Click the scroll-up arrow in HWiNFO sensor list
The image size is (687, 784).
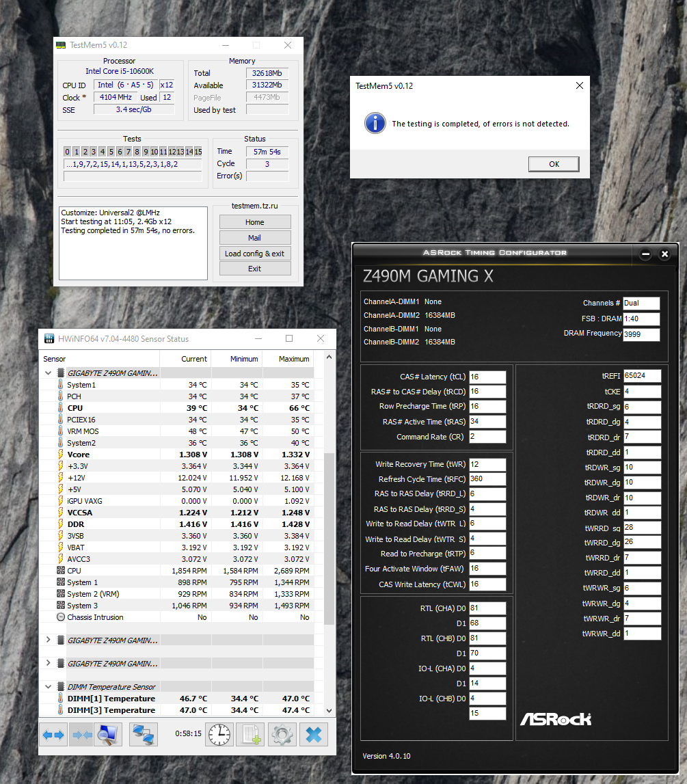click(x=329, y=357)
